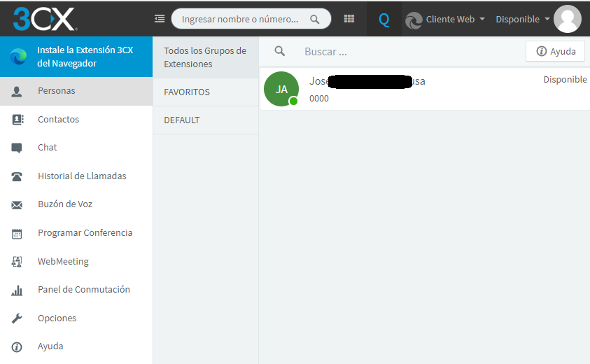Select Todos los Grupos de Extensiones
Screen dimensions: 590x364
(x=205, y=57)
